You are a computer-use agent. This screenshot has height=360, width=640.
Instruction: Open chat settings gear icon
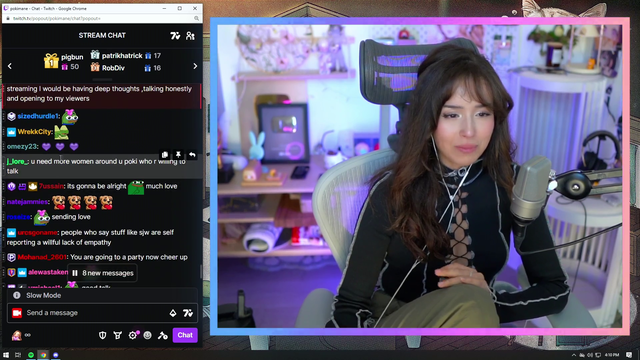pyautogui.click(x=133, y=335)
